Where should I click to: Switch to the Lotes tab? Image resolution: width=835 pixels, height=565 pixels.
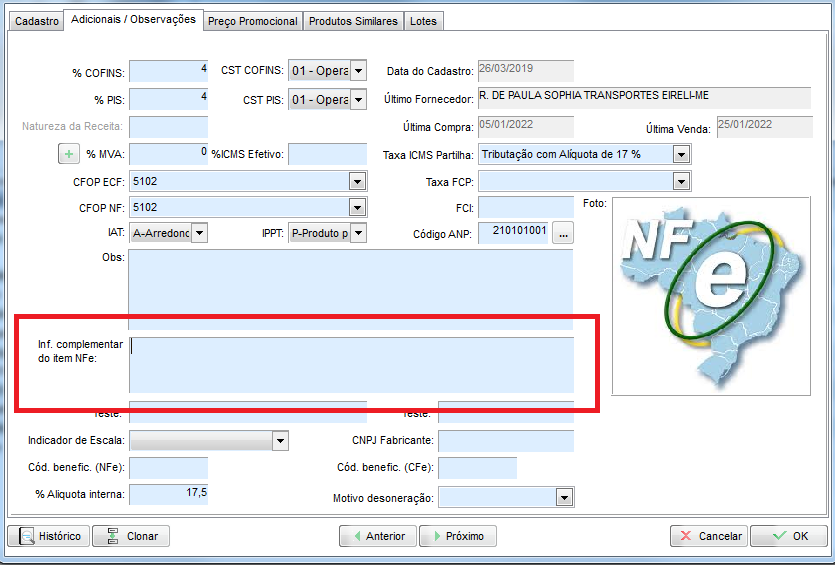click(423, 21)
